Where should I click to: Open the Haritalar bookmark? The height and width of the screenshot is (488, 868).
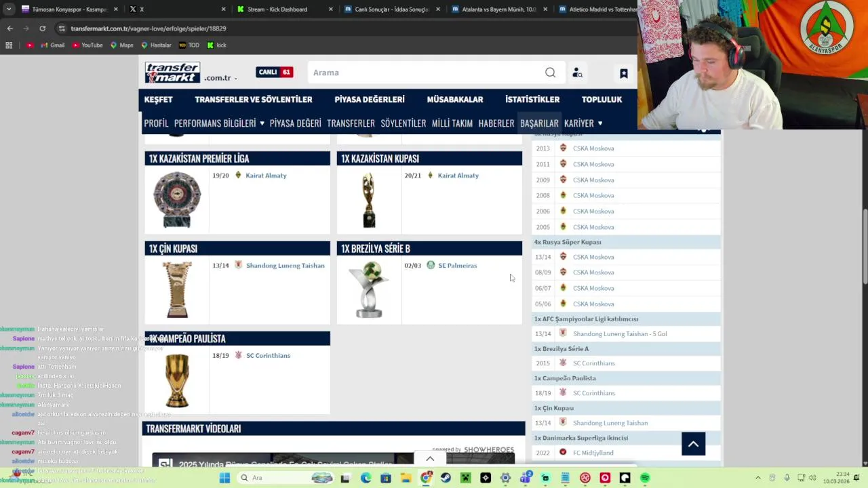tap(155, 45)
